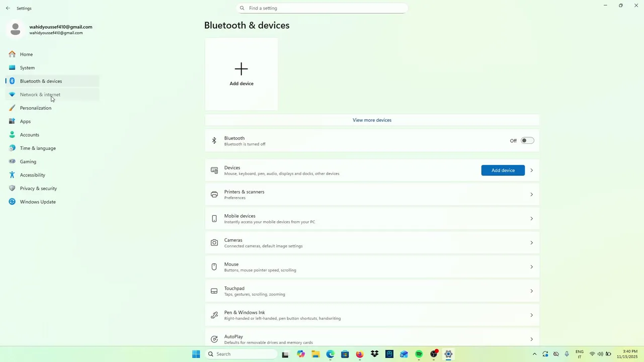
Task: Expand the Devices row chevron
Action: [531, 170]
